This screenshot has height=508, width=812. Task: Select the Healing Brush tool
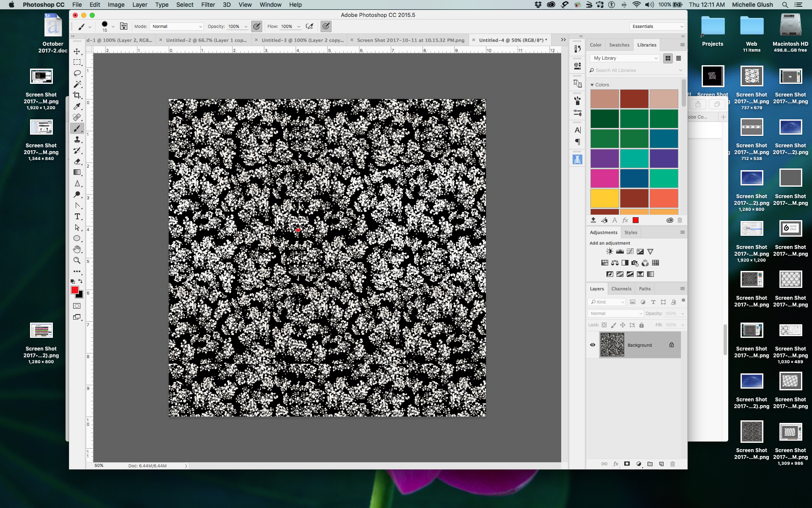[77, 117]
